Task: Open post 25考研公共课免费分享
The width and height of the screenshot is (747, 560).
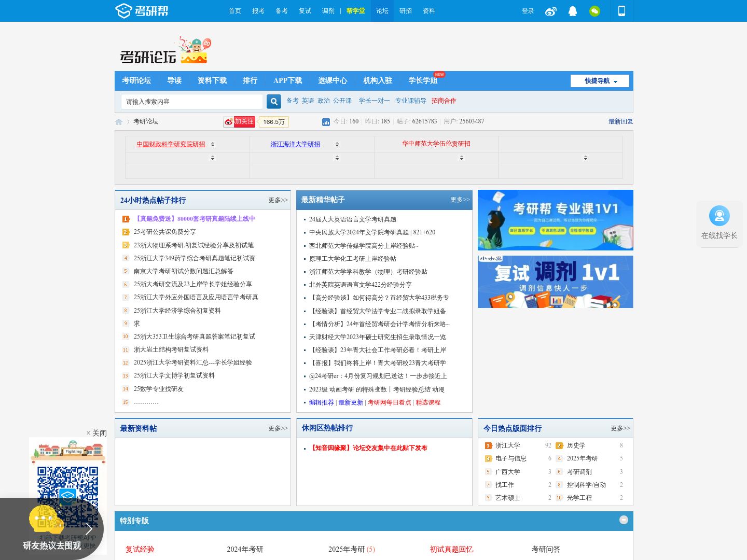Action: pos(165,232)
